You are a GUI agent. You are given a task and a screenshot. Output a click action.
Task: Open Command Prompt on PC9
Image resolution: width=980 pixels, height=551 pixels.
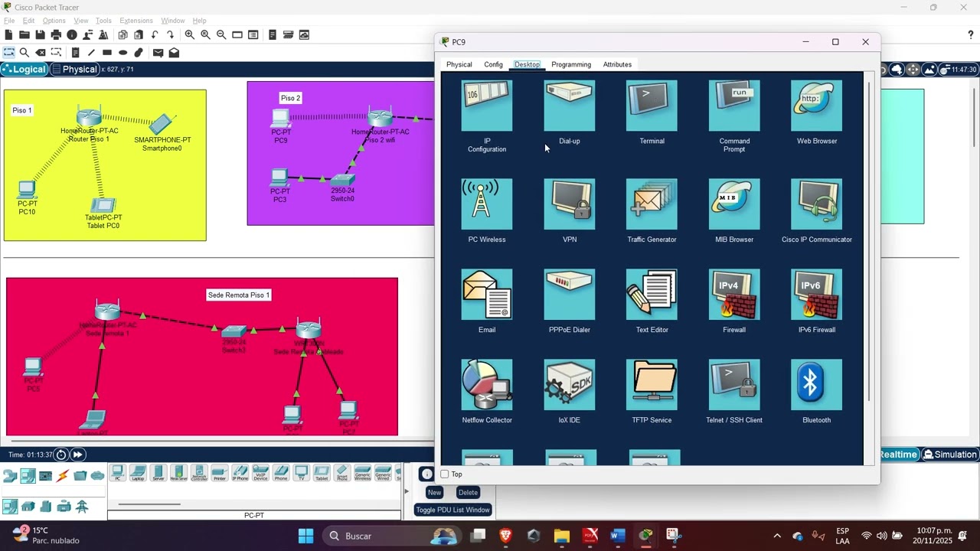click(x=734, y=106)
